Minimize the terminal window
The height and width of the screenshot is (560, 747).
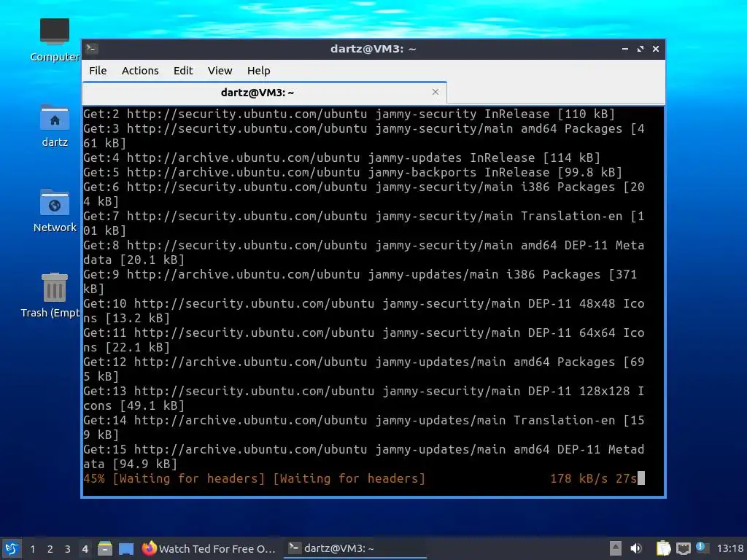point(624,49)
